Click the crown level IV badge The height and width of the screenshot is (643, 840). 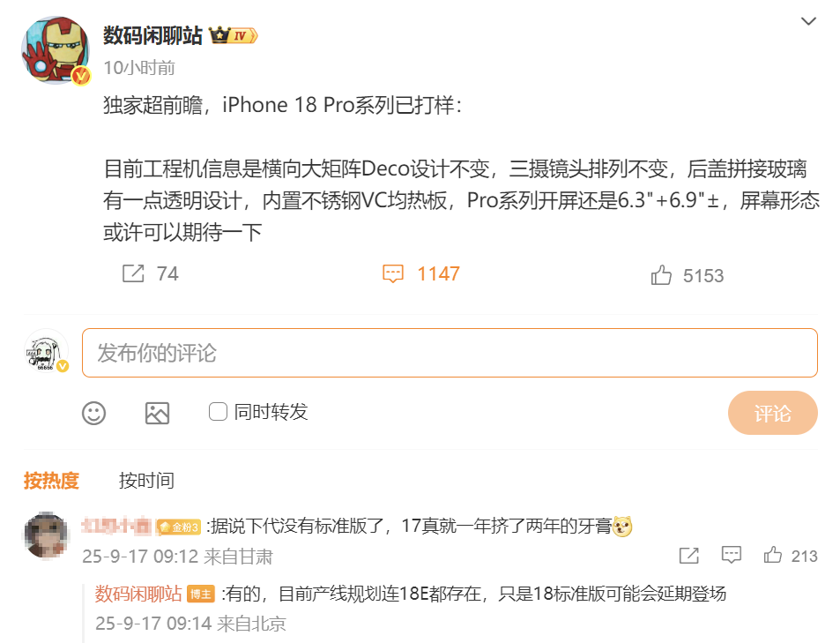(x=234, y=35)
